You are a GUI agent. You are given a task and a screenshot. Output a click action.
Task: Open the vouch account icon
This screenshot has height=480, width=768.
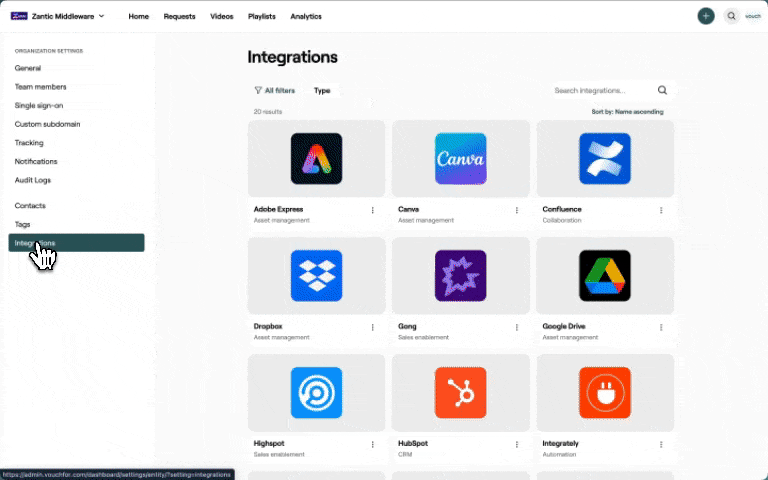[x=753, y=16]
